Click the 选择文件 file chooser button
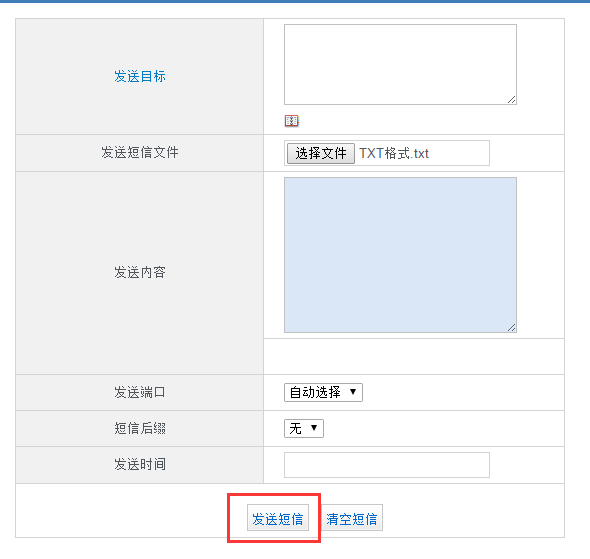 [321, 153]
